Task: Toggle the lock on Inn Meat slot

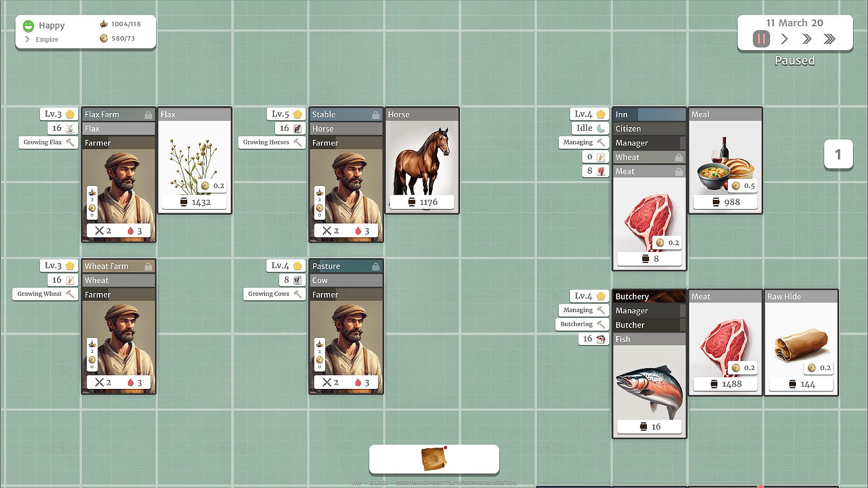Action: pyautogui.click(x=679, y=172)
